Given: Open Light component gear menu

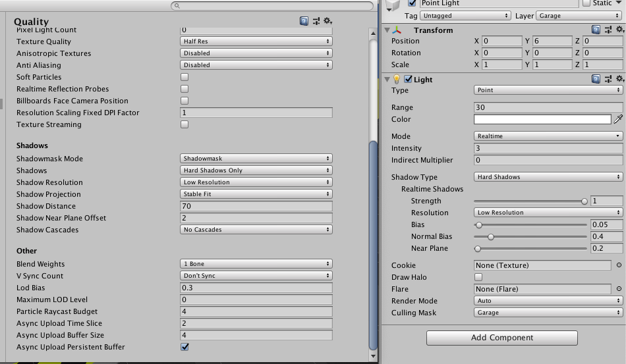Looking at the screenshot, I should [619, 78].
